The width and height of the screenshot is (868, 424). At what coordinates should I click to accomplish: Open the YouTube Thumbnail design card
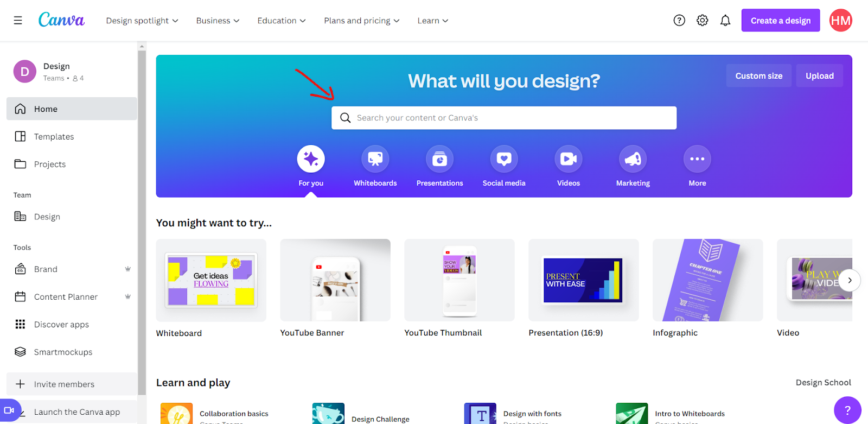tap(459, 280)
